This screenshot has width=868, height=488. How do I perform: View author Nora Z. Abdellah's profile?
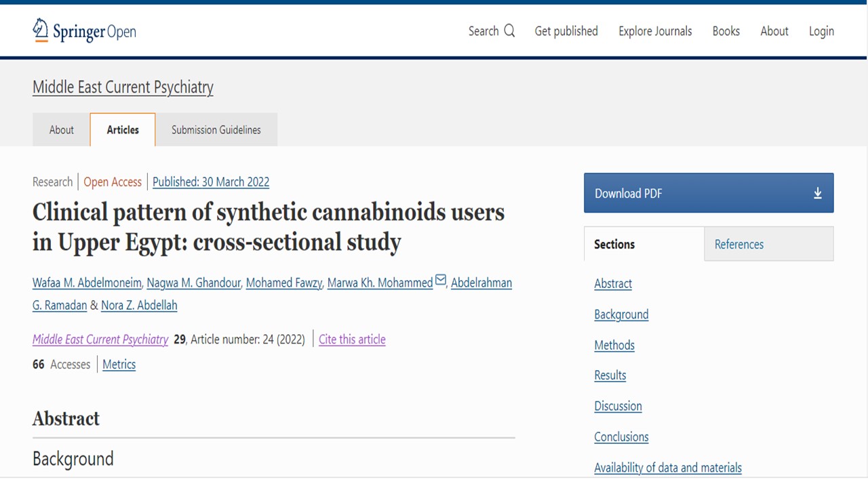(x=138, y=305)
